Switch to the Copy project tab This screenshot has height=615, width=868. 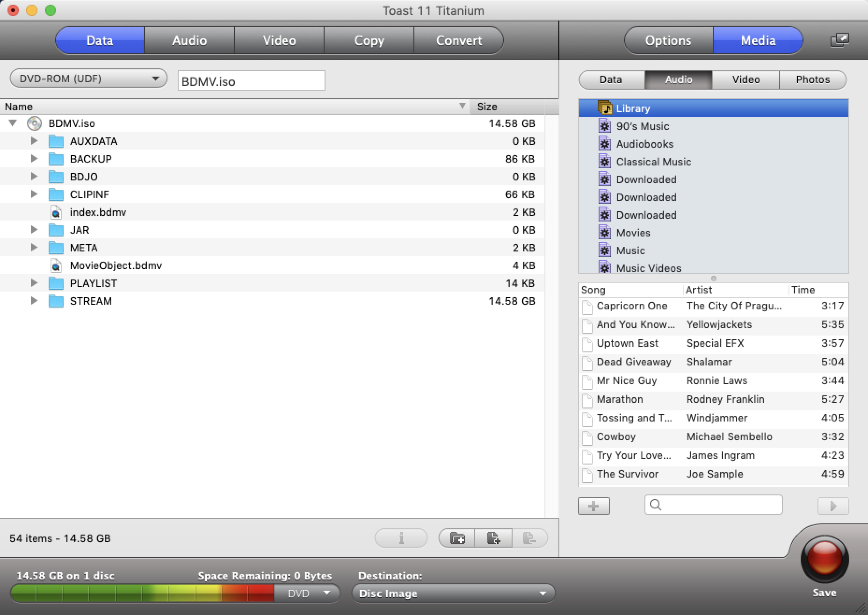point(369,40)
